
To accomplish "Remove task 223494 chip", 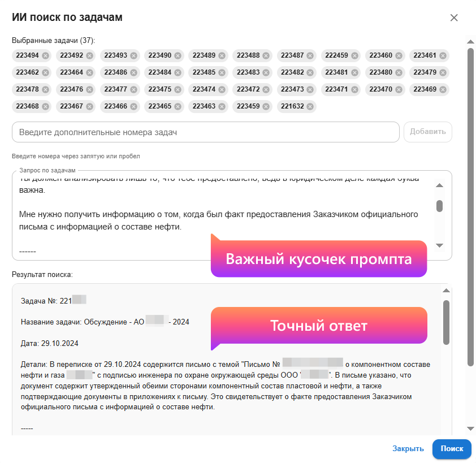I will [x=46, y=55].
